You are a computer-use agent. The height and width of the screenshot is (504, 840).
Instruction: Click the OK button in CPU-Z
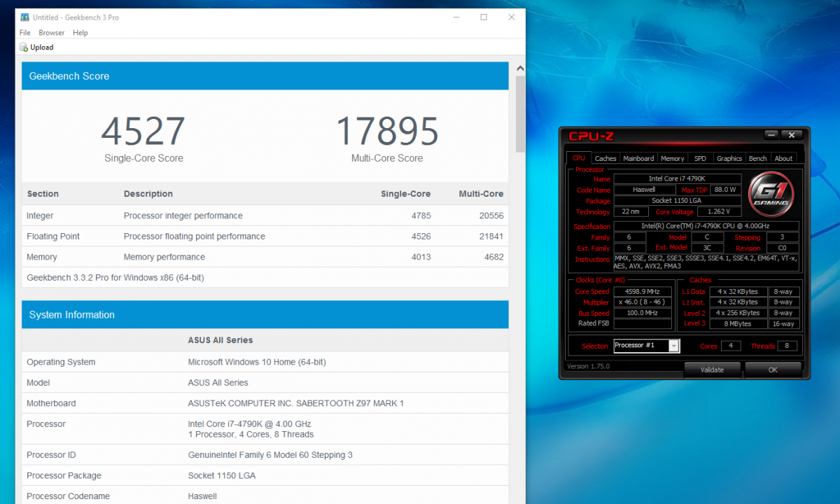773,370
